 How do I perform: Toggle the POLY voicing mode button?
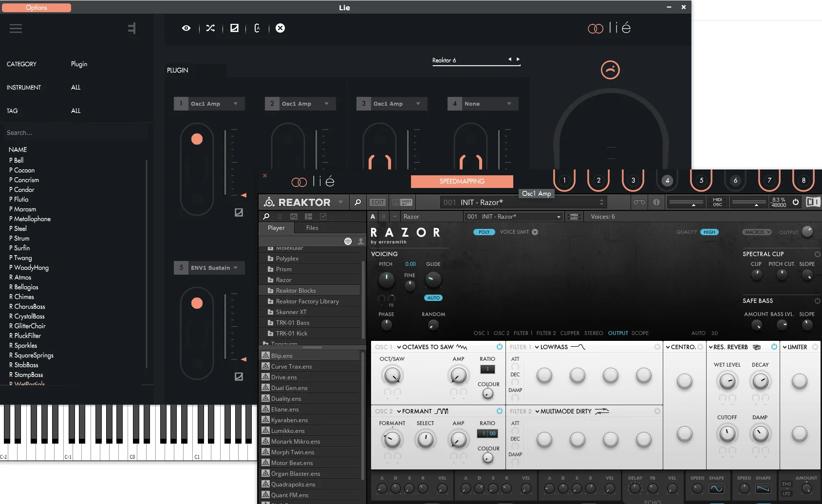484,232
